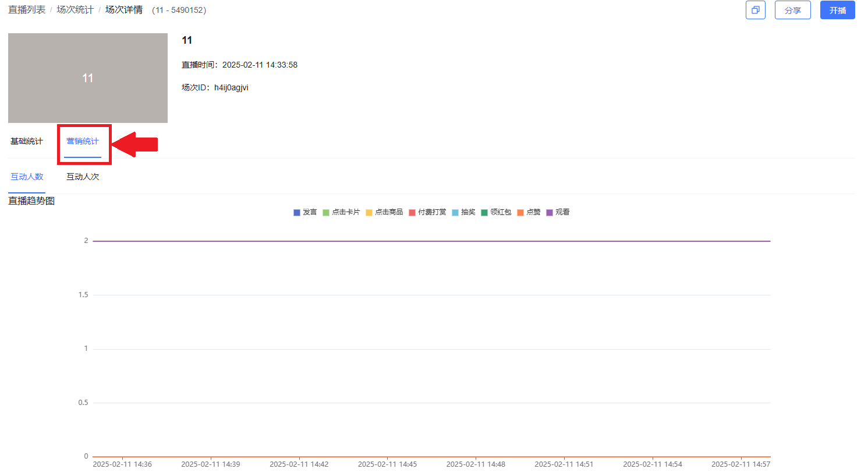Toggle the 点击卡片 legend series
The width and height of the screenshot is (868, 472).
point(341,212)
